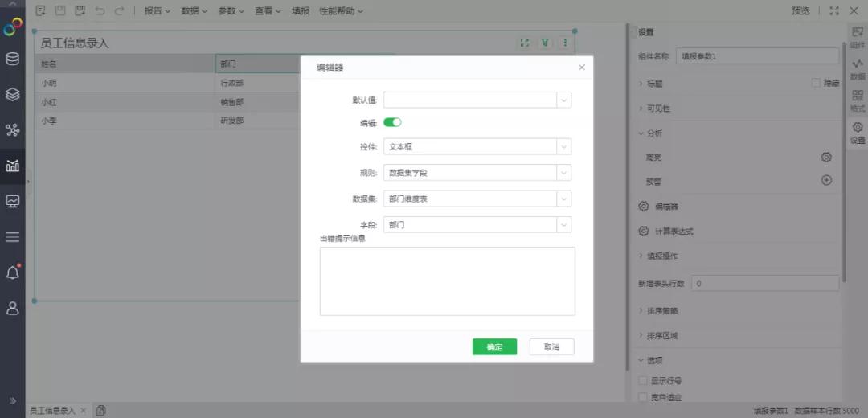Screen dimensions: 868x418
Task: Open the user profile icon in the sidebar
Action: [12, 309]
